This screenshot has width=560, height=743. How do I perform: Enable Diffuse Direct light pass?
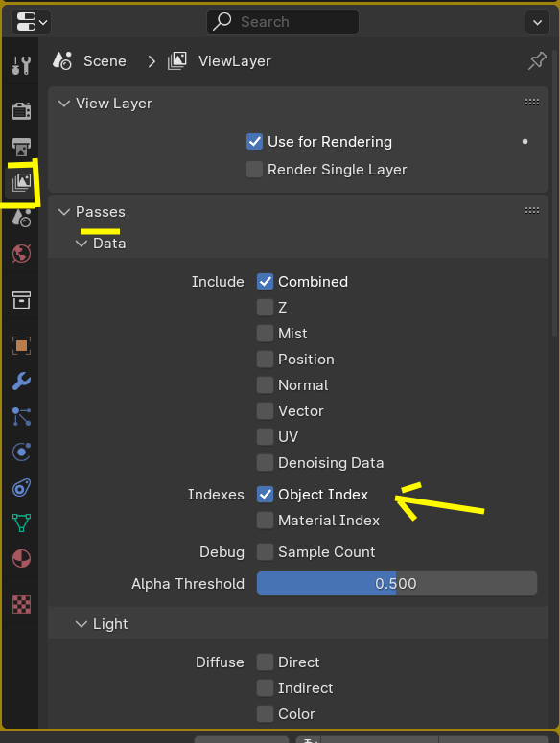pyautogui.click(x=265, y=662)
